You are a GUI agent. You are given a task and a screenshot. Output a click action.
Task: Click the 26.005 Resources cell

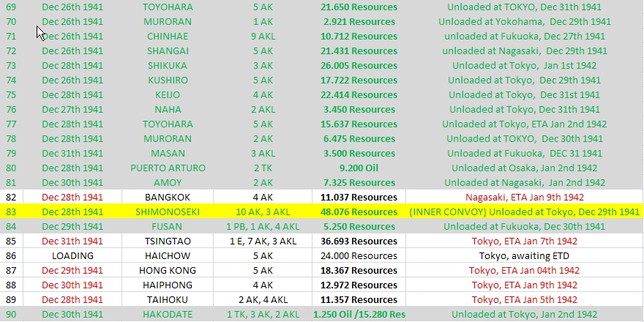coord(359,65)
